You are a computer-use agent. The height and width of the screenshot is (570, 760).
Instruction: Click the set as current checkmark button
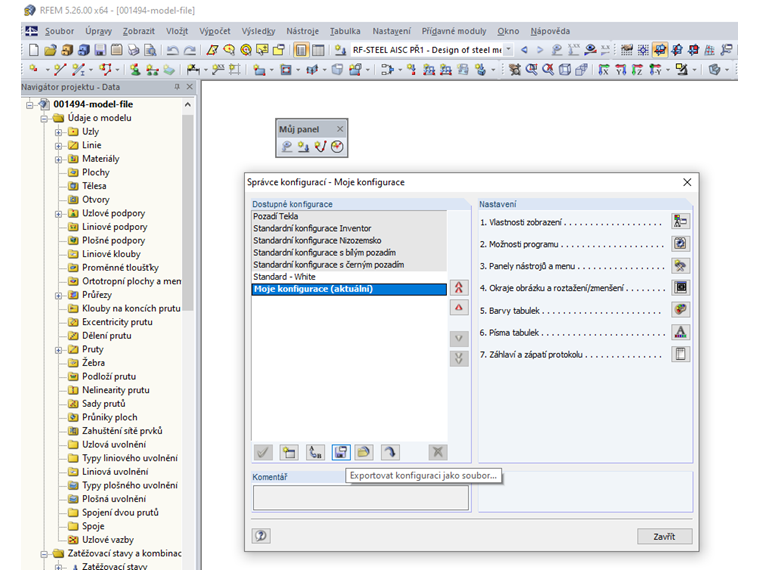(263, 452)
